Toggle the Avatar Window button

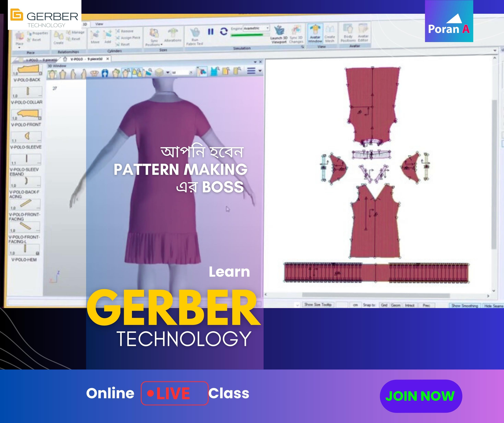click(315, 33)
